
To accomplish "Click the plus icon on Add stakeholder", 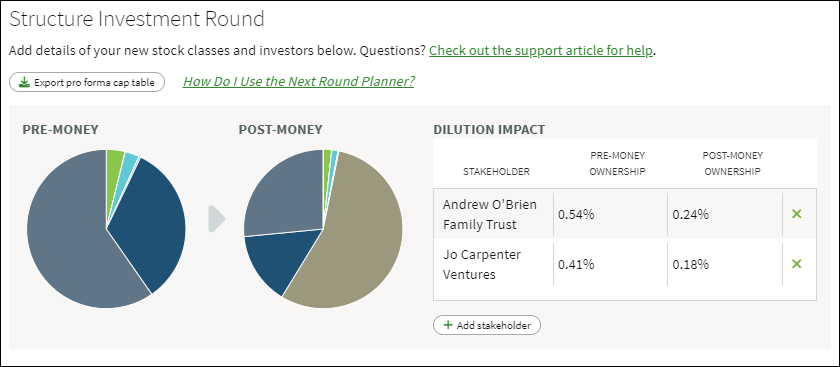I will pos(448,325).
